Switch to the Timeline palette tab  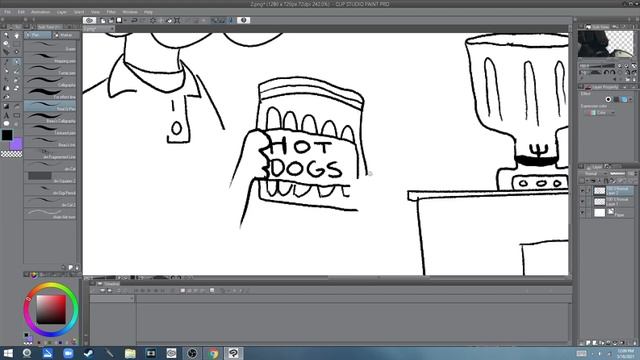(109, 284)
